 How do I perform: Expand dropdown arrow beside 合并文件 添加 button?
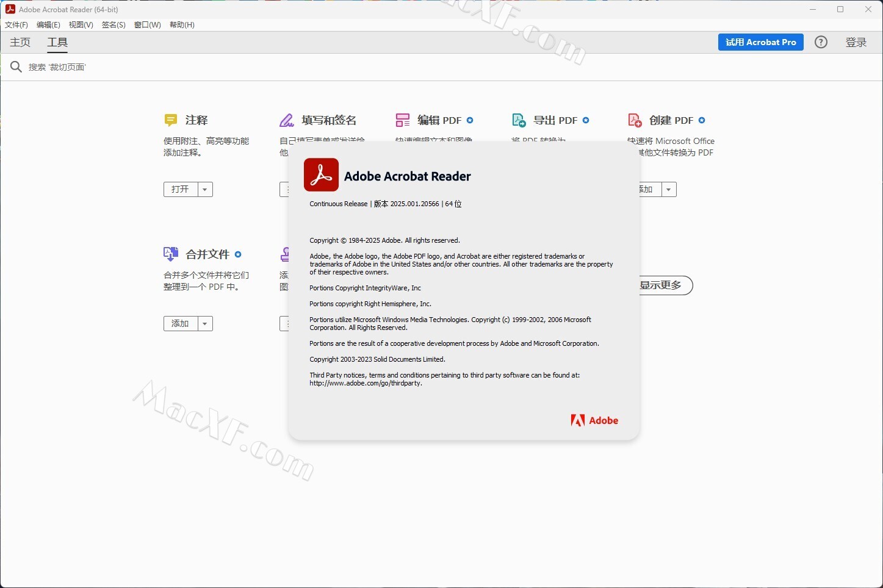pyautogui.click(x=205, y=324)
